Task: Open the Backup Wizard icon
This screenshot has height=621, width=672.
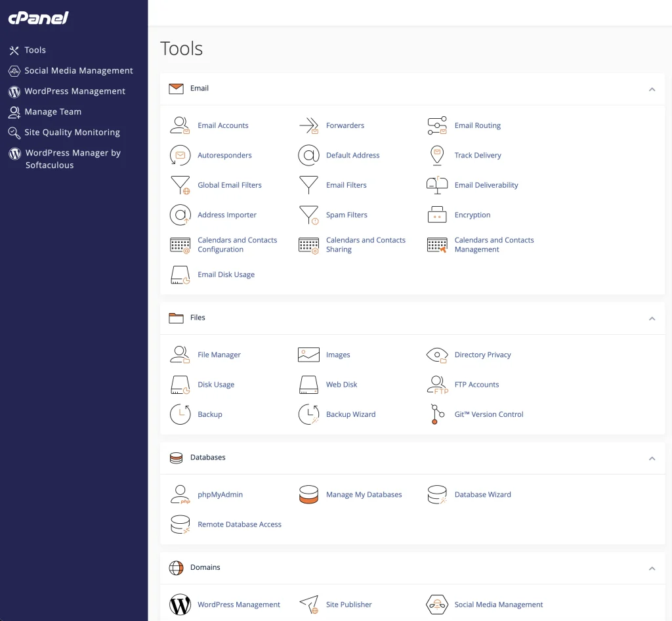Action: pos(308,414)
